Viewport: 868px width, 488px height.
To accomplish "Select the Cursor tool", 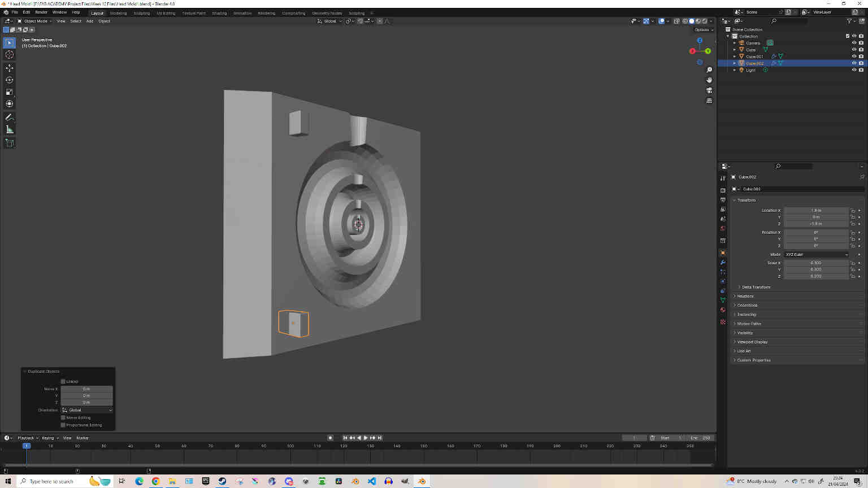I will click(x=9, y=55).
